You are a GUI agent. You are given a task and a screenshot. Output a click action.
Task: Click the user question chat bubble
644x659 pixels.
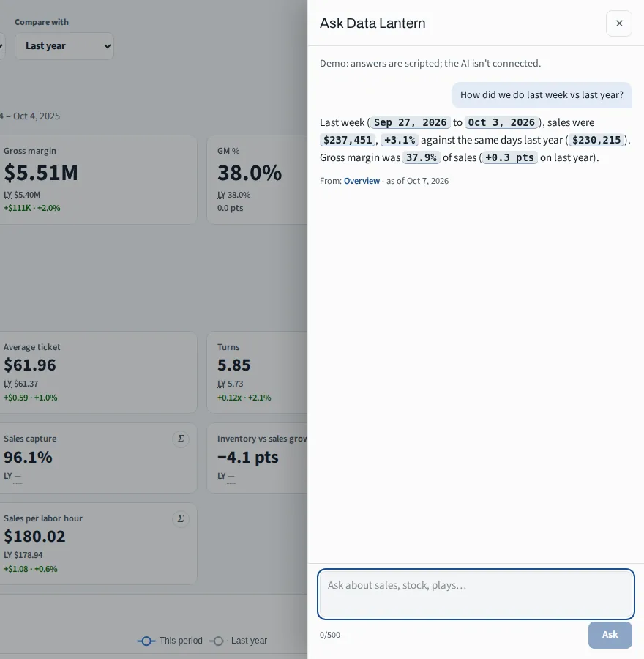pos(542,95)
